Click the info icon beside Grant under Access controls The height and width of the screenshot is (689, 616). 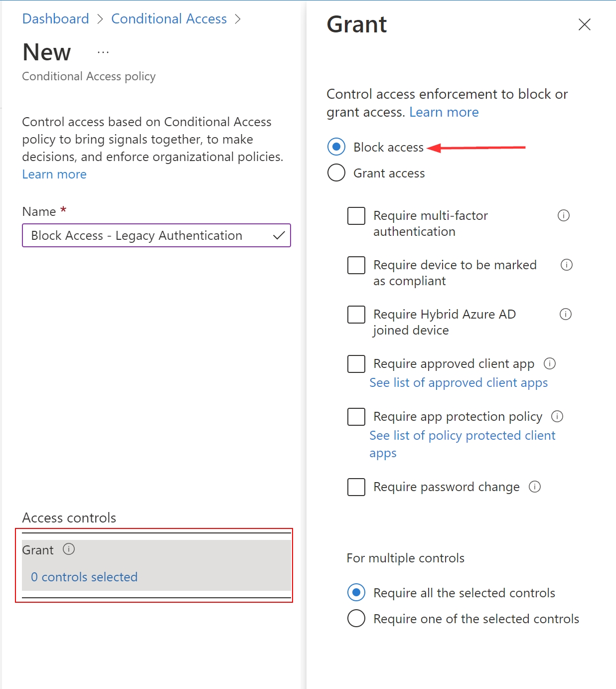coord(69,549)
